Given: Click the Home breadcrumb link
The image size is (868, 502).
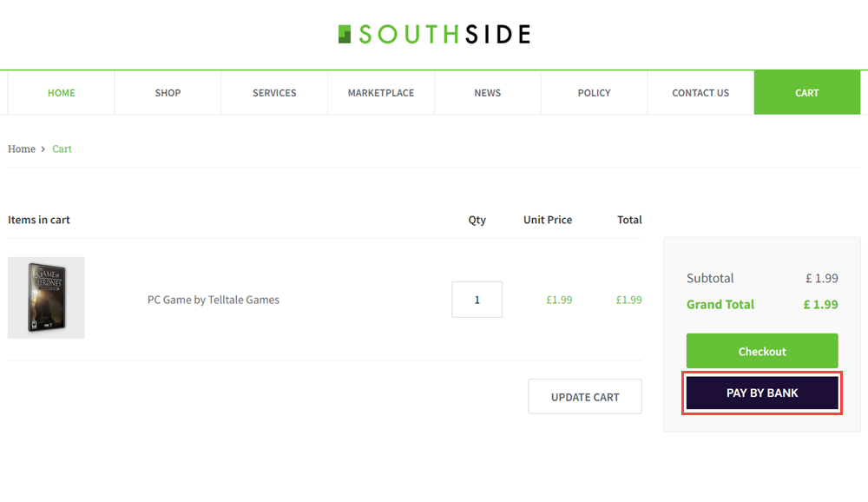Looking at the screenshot, I should point(22,149).
